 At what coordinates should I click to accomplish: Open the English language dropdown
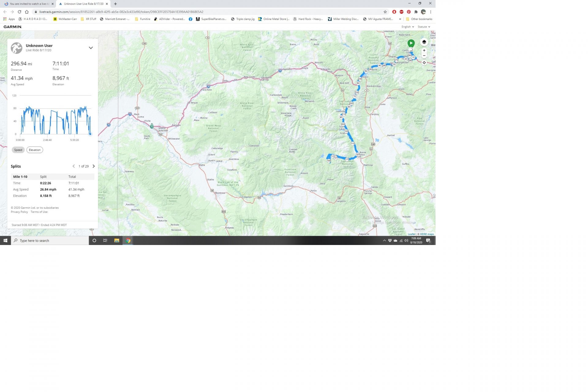[408, 27]
